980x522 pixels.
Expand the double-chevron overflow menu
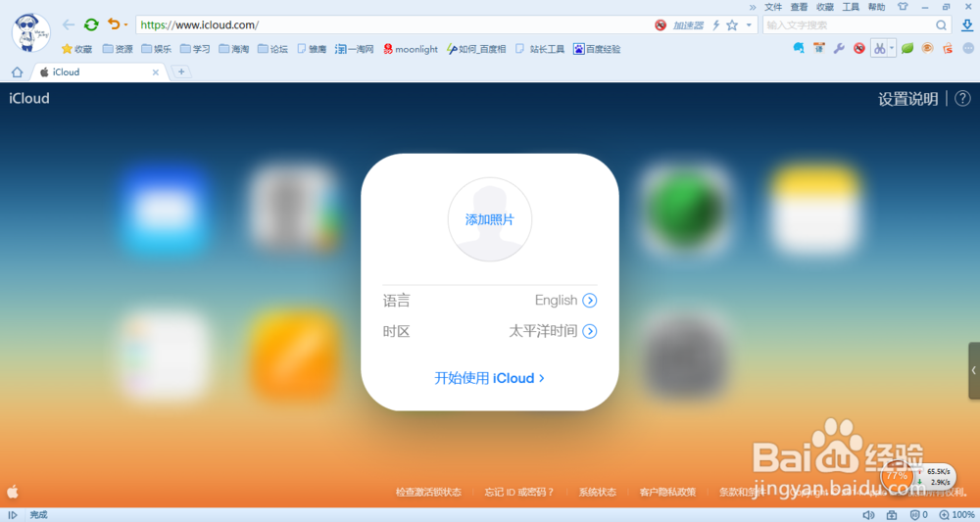[x=753, y=8]
